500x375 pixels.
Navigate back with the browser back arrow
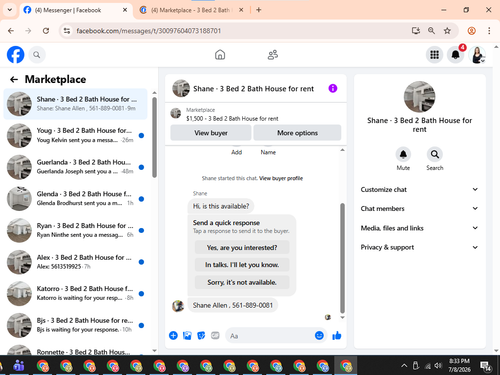[x=11, y=31]
